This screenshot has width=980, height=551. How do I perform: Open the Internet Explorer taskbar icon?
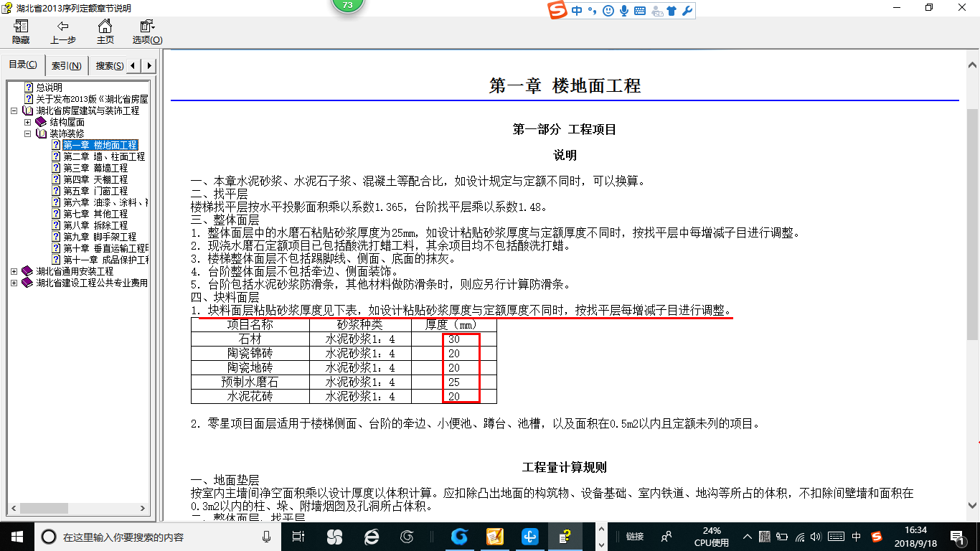372,536
